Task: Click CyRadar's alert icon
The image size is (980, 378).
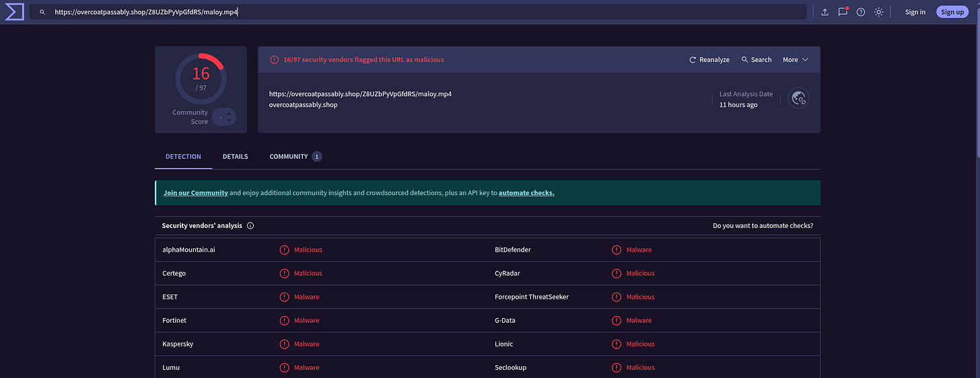Action: click(x=617, y=273)
